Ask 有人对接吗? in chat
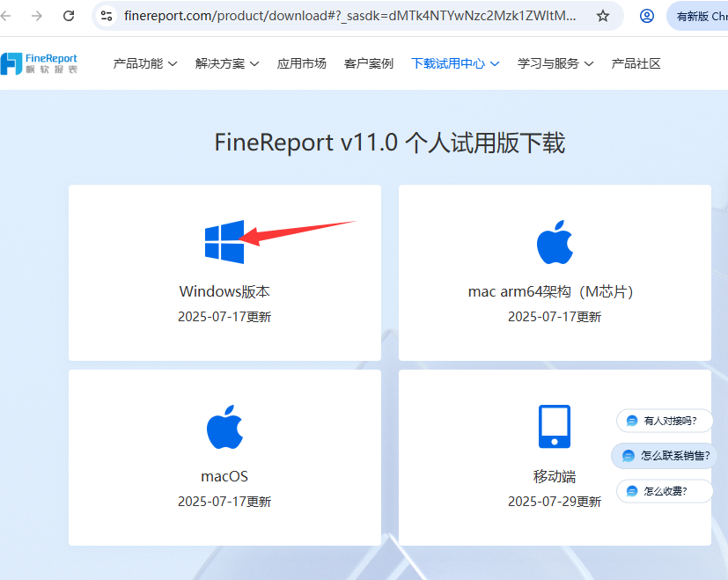This screenshot has height=580, width=728. point(665,421)
